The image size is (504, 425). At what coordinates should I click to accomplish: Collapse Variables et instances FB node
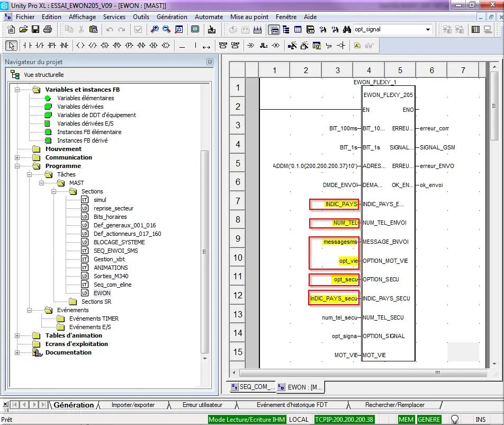tap(17, 90)
